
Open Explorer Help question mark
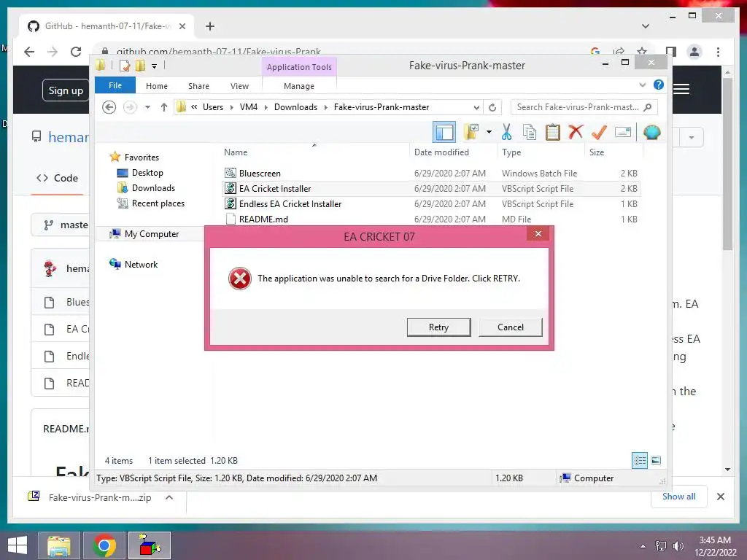pos(659,85)
